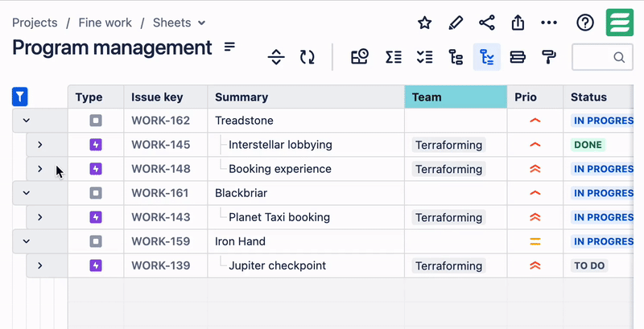Click Terraforming team in Interstellar lobbying row

(x=449, y=145)
